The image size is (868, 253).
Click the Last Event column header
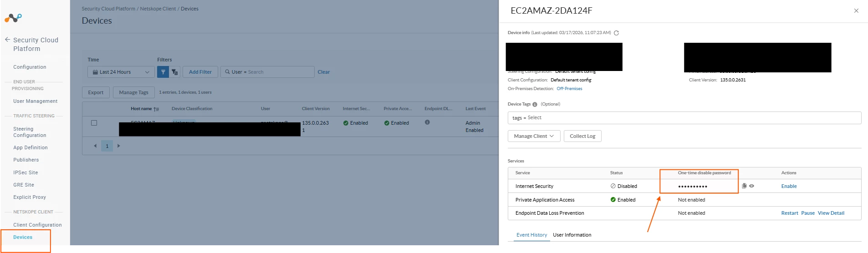[475, 109]
